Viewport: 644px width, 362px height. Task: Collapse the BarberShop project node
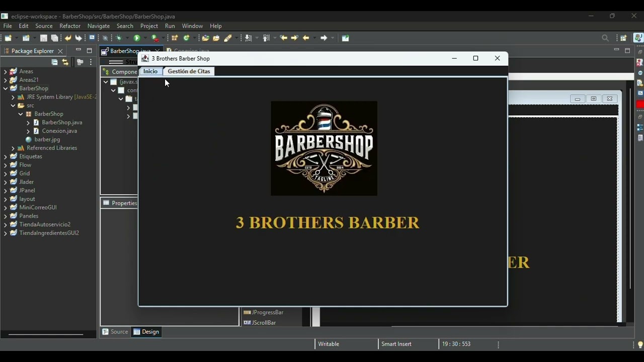point(6,88)
